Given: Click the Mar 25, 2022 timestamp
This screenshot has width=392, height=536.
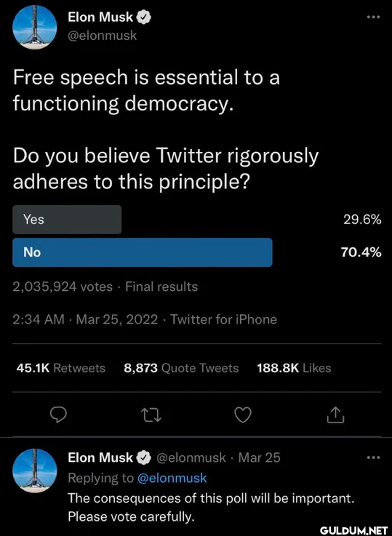Looking at the screenshot, I should 117,319.
